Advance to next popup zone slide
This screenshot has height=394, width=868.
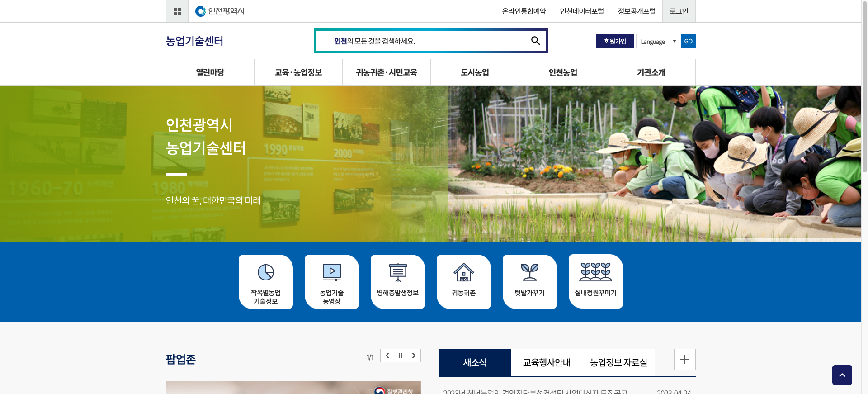pos(414,356)
